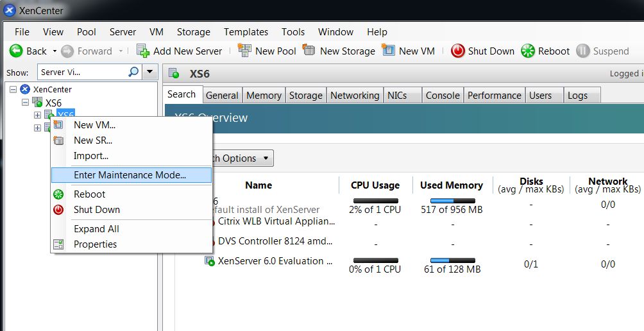Choose Enter Maintenance Mode from context menu
Screen dimensions: 644x331
coord(130,175)
